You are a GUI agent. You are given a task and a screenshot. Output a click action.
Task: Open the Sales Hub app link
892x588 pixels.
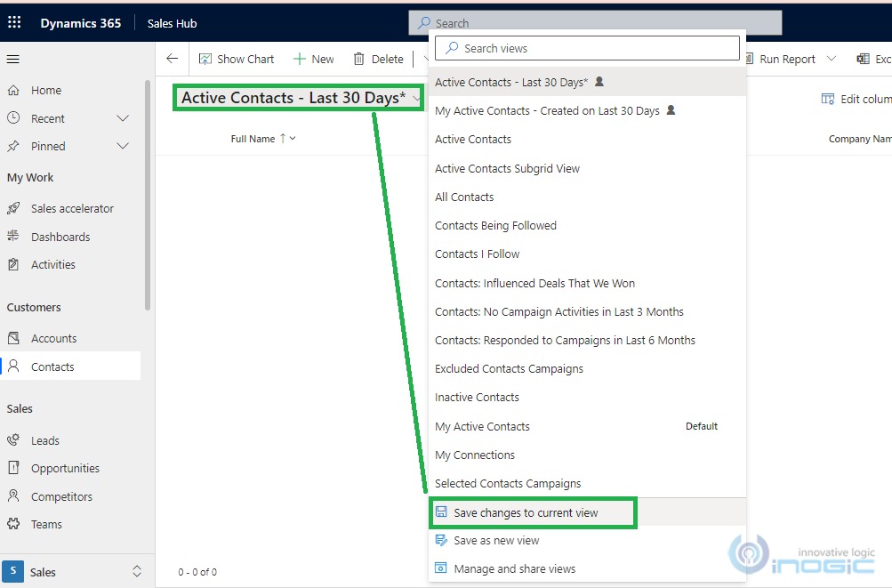[172, 23]
